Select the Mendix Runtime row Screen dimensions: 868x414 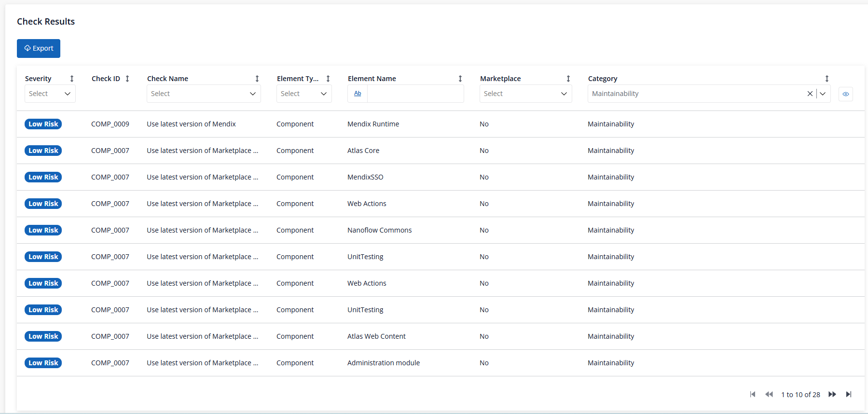point(373,124)
